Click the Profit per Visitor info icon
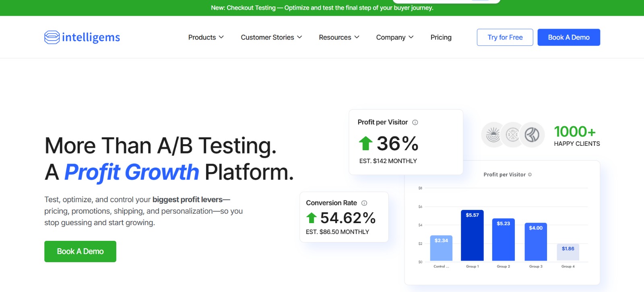 pyautogui.click(x=415, y=122)
